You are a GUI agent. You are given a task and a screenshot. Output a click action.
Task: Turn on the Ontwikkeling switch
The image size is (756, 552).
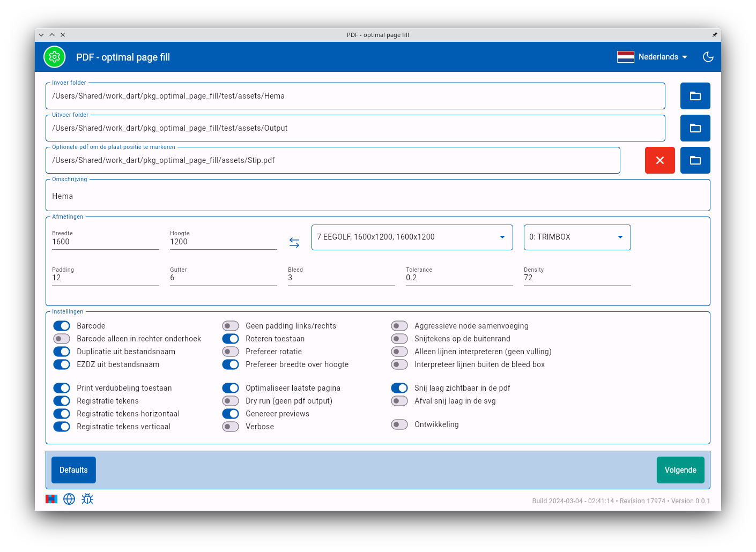399,424
